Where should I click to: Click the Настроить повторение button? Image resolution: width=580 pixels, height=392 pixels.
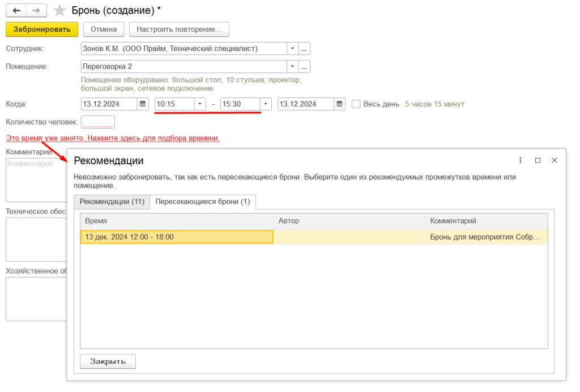pyautogui.click(x=179, y=29)
